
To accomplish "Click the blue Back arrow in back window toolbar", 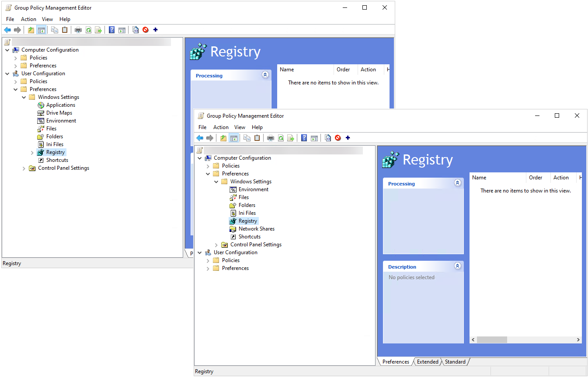I will click(x=7, y=30).
